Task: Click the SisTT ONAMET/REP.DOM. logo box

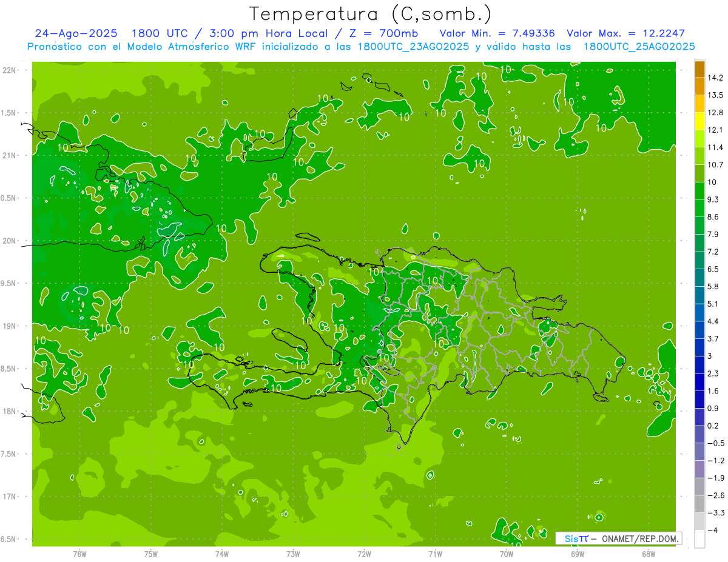Action: [x=619, y=538]
